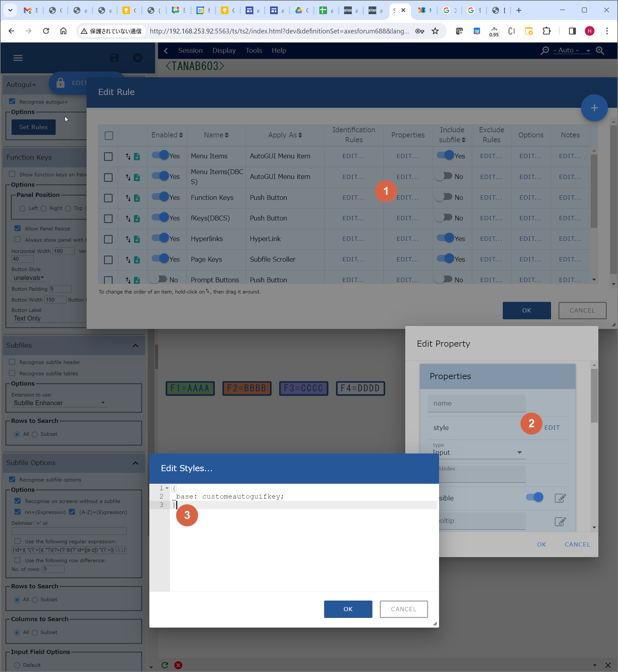The width and height of the screenshot is (618, 672).
Task: Click EDIT link next to style property
Action: click(x=552, y=428)
